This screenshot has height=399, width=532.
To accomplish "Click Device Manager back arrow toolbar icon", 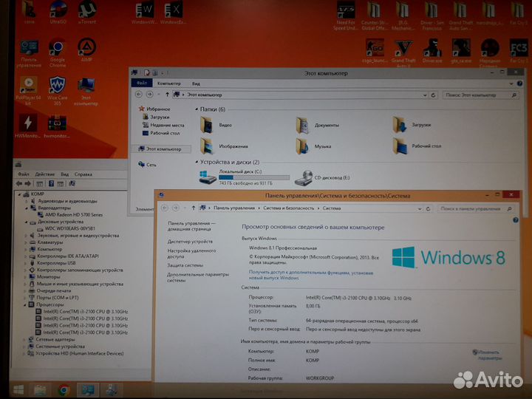I will (19, 183).
